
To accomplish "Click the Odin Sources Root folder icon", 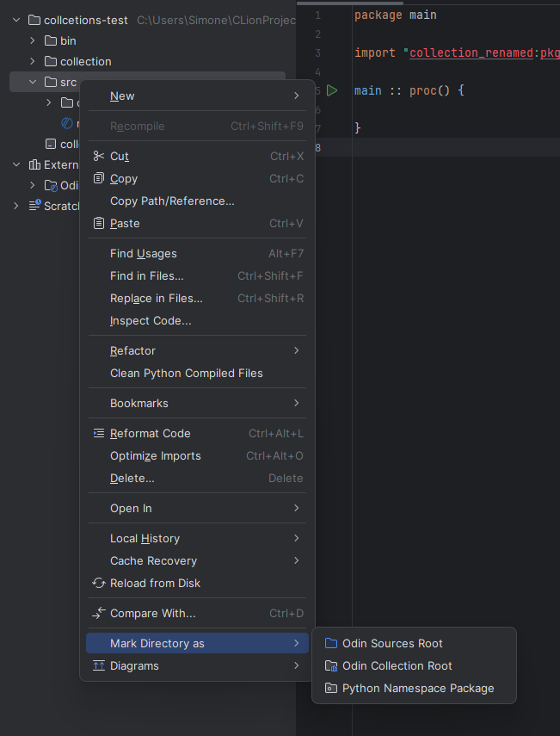I will pyautogui.click(x=331, y=643).
